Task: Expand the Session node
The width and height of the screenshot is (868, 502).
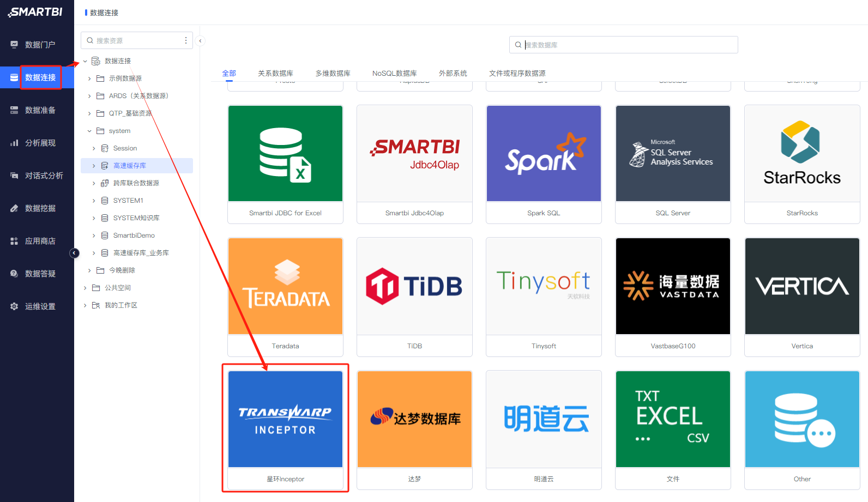Action: 94,148
